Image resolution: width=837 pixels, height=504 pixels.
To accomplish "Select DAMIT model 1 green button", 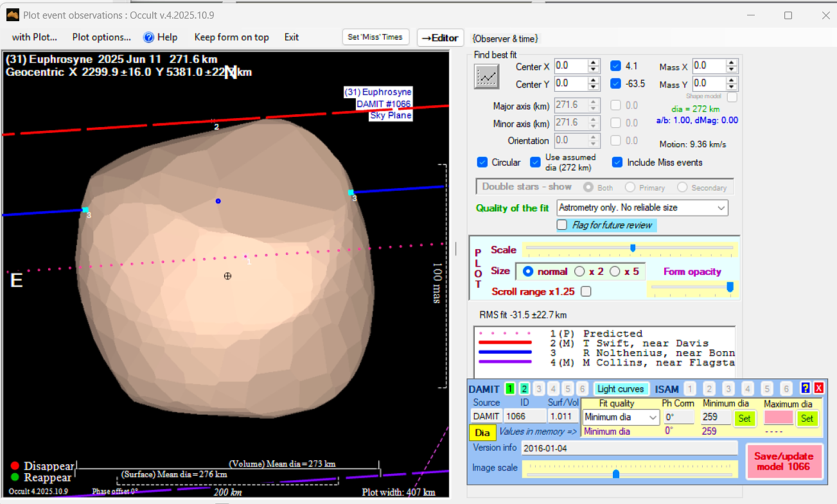I will point(510,388).
